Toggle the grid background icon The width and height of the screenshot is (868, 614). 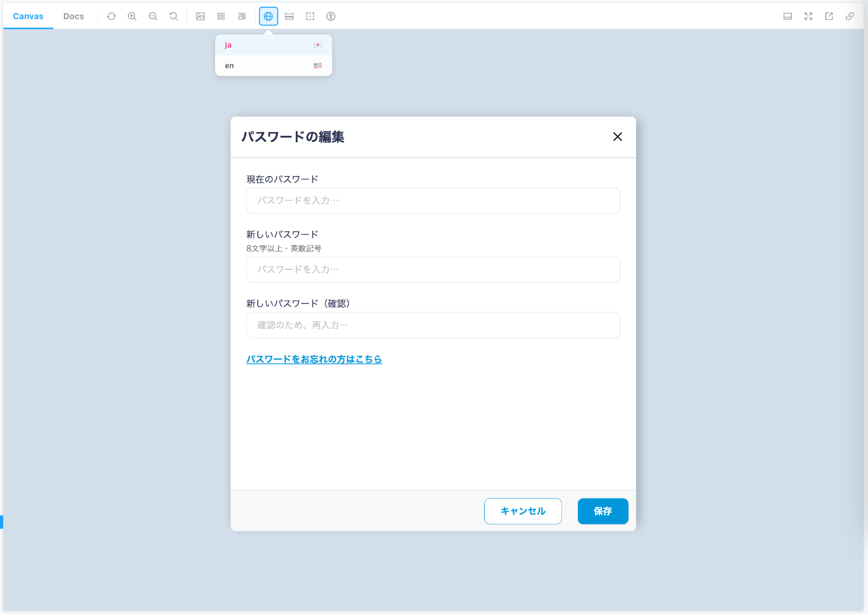click(221, 16)
